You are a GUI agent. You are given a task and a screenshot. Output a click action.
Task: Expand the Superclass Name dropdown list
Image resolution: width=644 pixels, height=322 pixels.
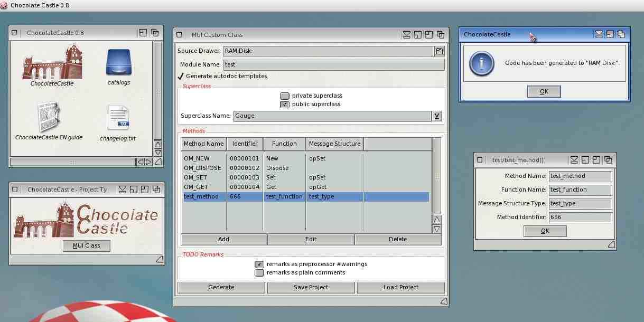437,116
